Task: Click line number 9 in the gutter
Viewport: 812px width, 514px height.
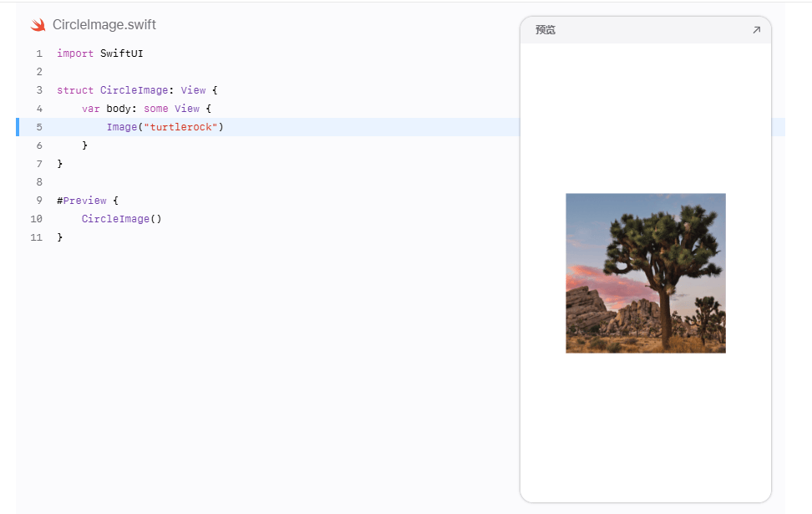Action: 39,201
